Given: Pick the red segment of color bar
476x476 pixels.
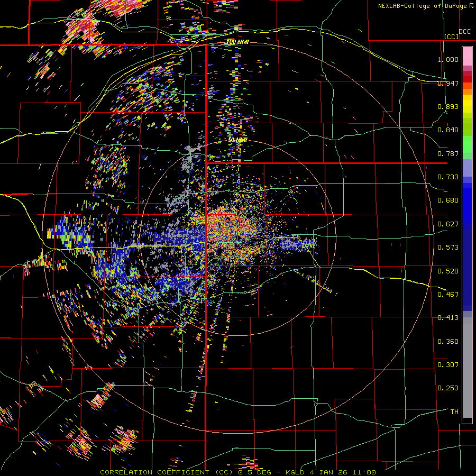Looking at the screenshot, I should coord(467,79).
